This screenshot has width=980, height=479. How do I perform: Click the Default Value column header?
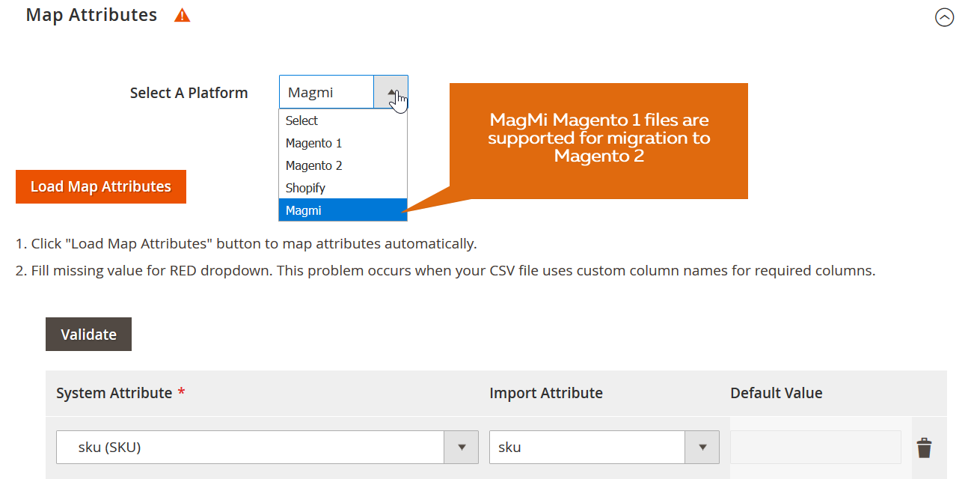coord(777,393)
